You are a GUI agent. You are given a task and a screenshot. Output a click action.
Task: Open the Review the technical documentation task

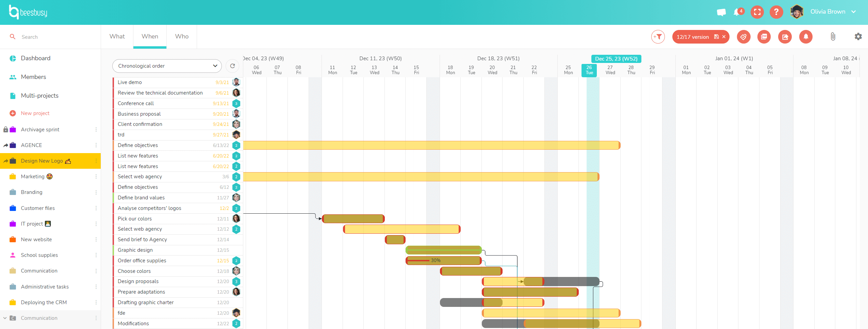click(160, 93)
